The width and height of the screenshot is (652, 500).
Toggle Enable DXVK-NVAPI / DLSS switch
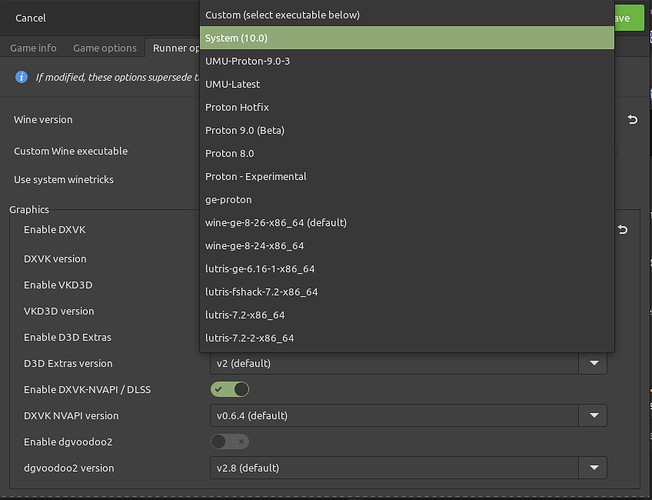(230, 389)
